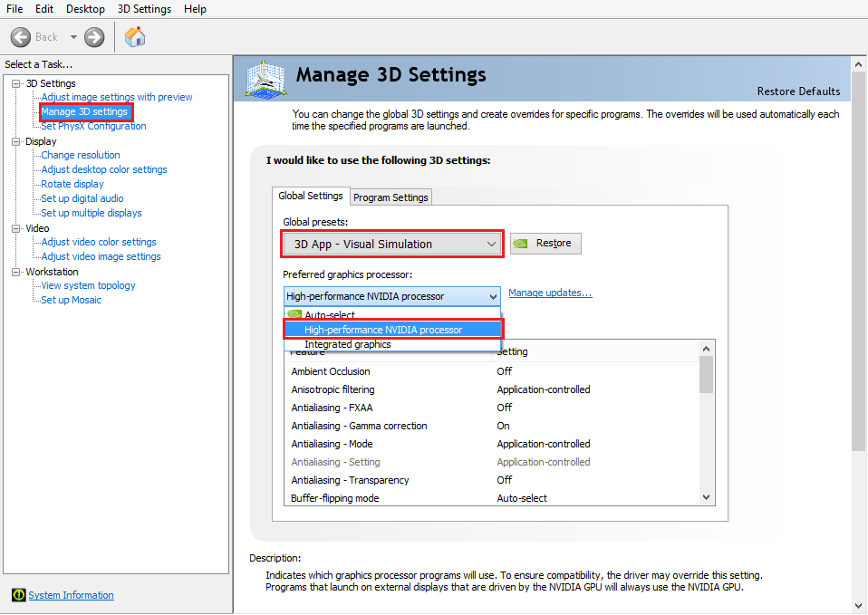Image resolution: width=868 pixels, height=615 pixels.
Task: Open Rotate display task
Action: 72,184
